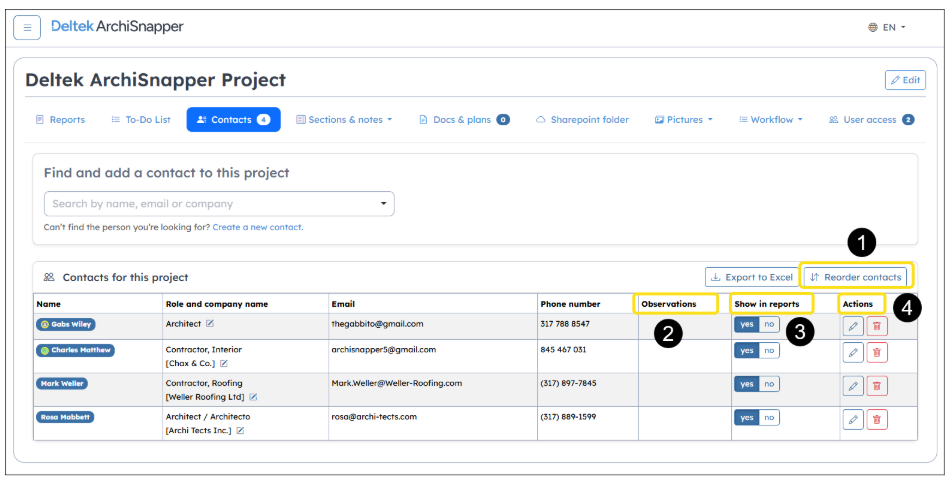This screenshot has width=952, height=484.
Task: Click the Show in reports column header
Action: click(x=767, y=304)
